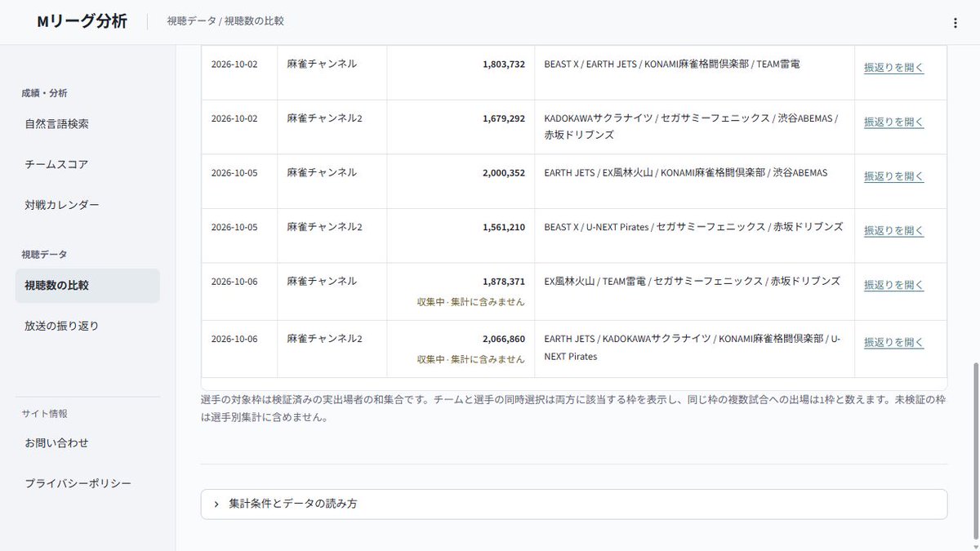Click the teams cell starting EARTH JETS / KADOKAWAサクラナイツ
980x551 pixels.
tap(694, 349)
